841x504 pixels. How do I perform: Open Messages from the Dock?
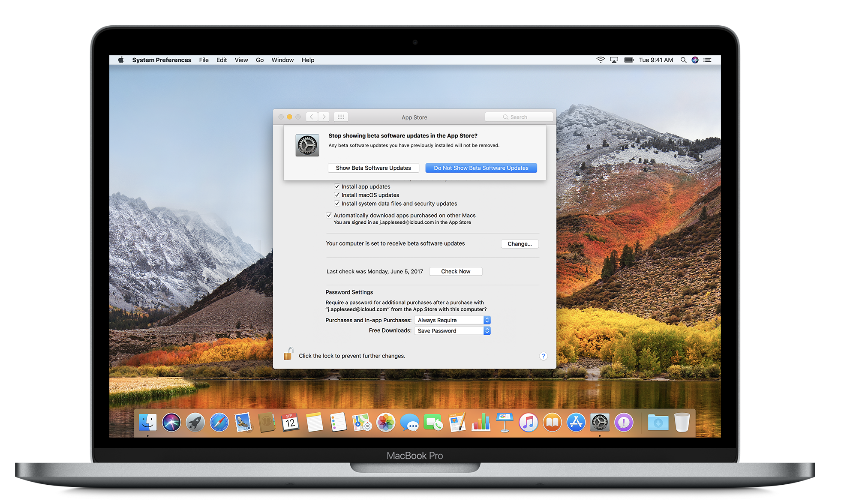(x=410, y=423)
